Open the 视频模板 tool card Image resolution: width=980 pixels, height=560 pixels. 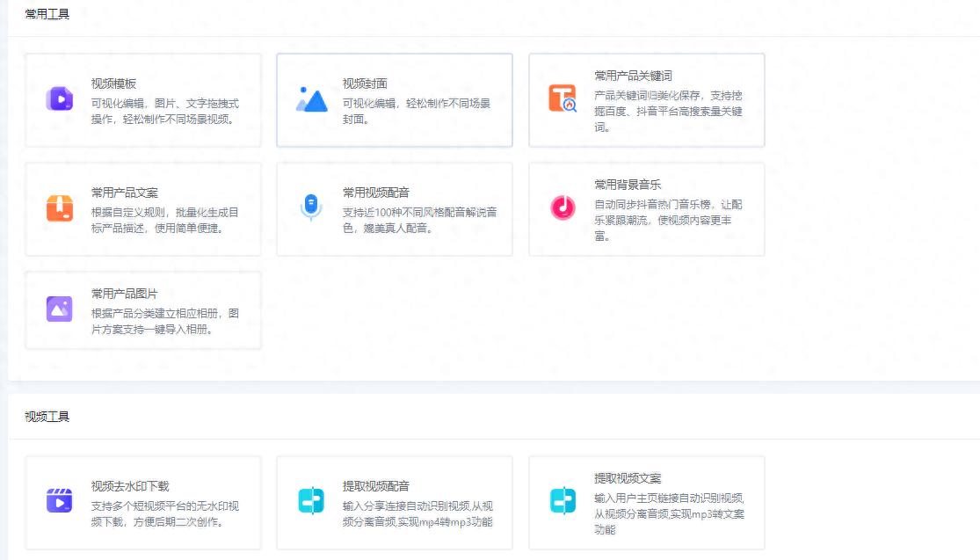(x=142, y=99)
